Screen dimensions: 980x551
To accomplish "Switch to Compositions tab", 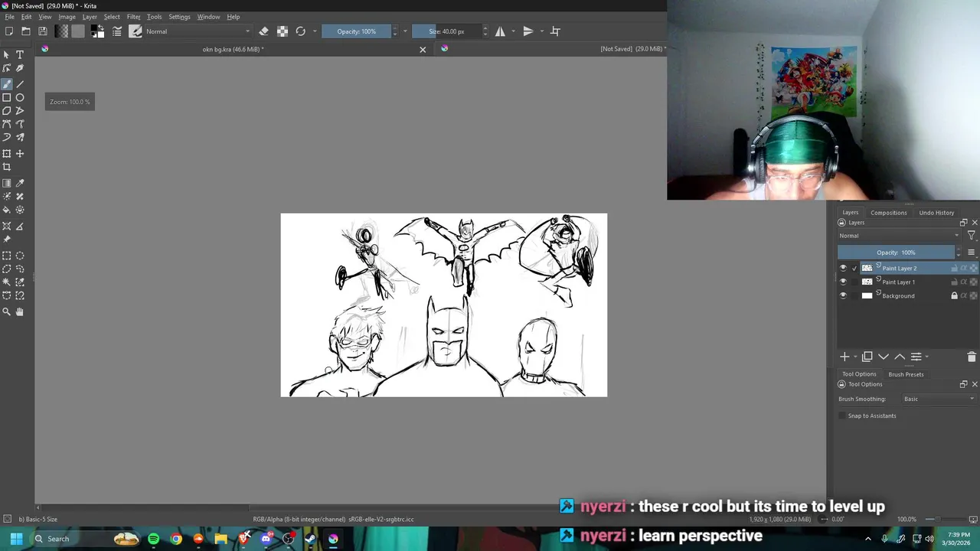I will click(x=888, y=213).
